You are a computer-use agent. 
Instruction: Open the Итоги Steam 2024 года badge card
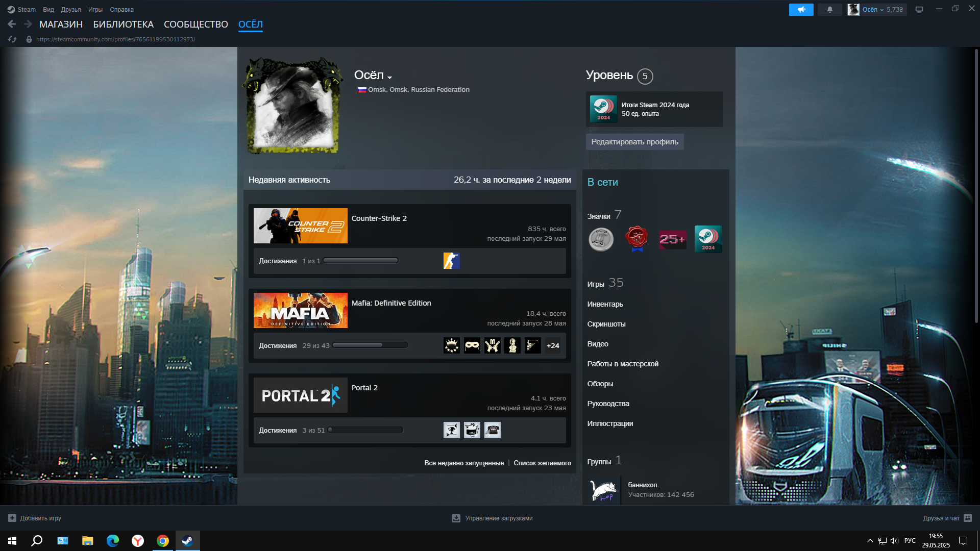pyautogui.click(x=654, y=109)
